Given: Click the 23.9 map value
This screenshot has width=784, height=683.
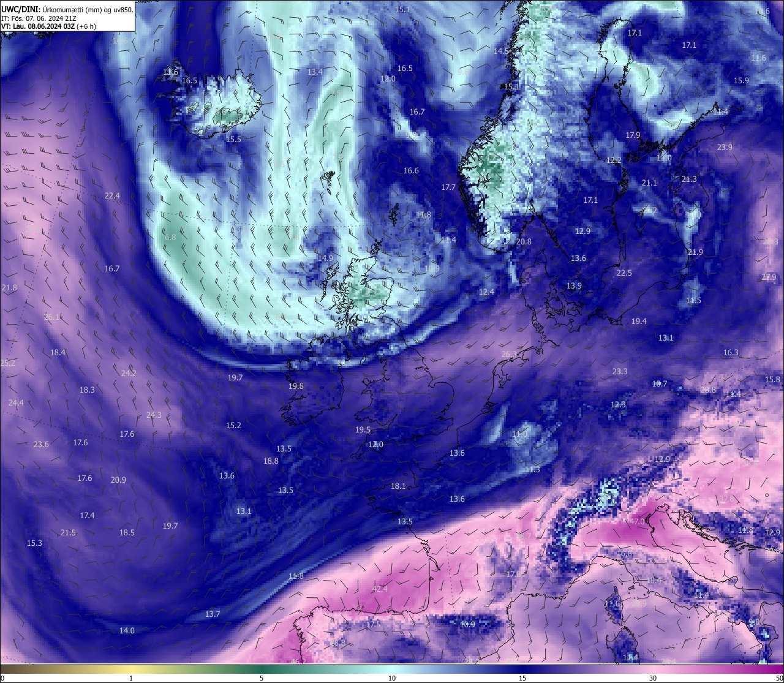Looking at the screenshot, I should point(725,148).
